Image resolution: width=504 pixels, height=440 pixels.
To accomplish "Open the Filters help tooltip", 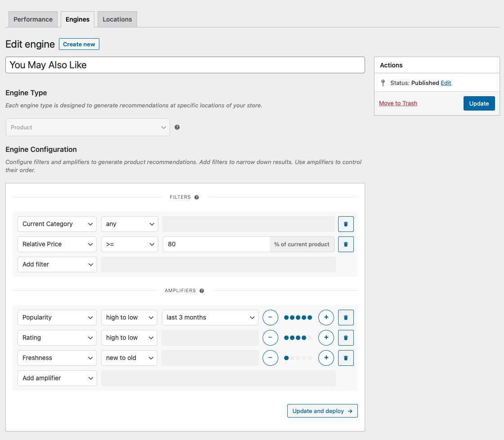I will (x=196, y=197).
